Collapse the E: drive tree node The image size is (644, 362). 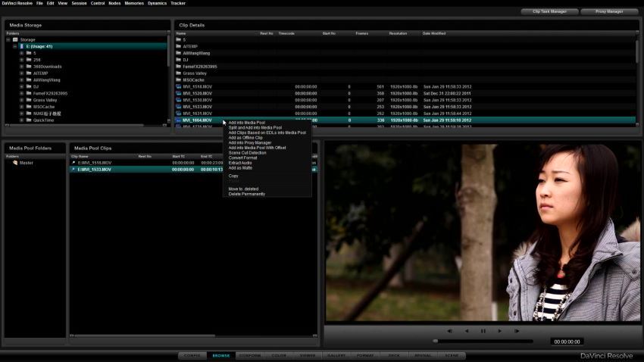click(x=15, y=46)
